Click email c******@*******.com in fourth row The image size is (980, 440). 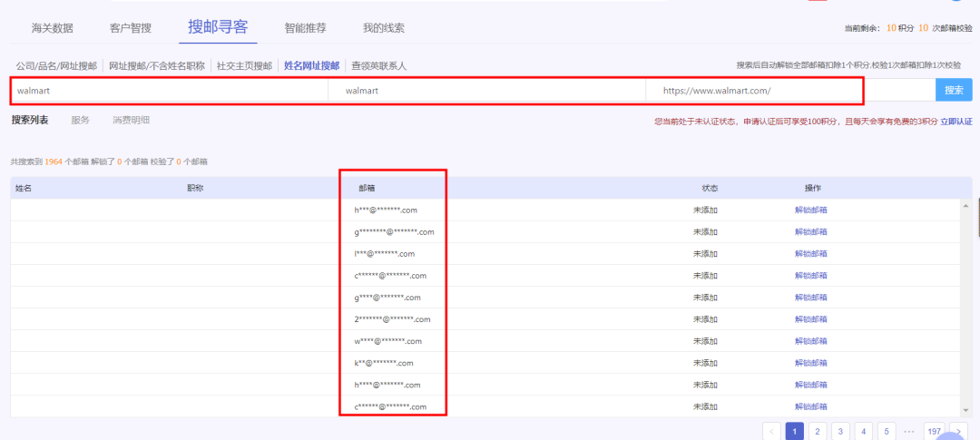click(390, 276)
